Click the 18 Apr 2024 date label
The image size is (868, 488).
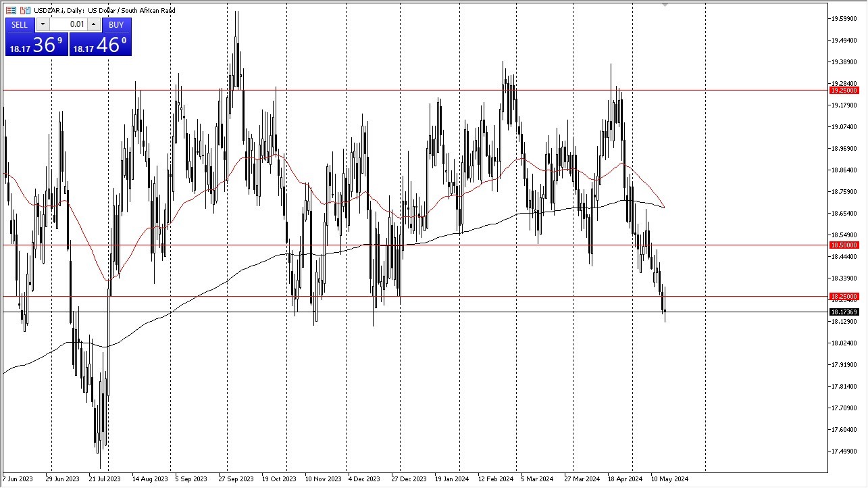(625, 479)
